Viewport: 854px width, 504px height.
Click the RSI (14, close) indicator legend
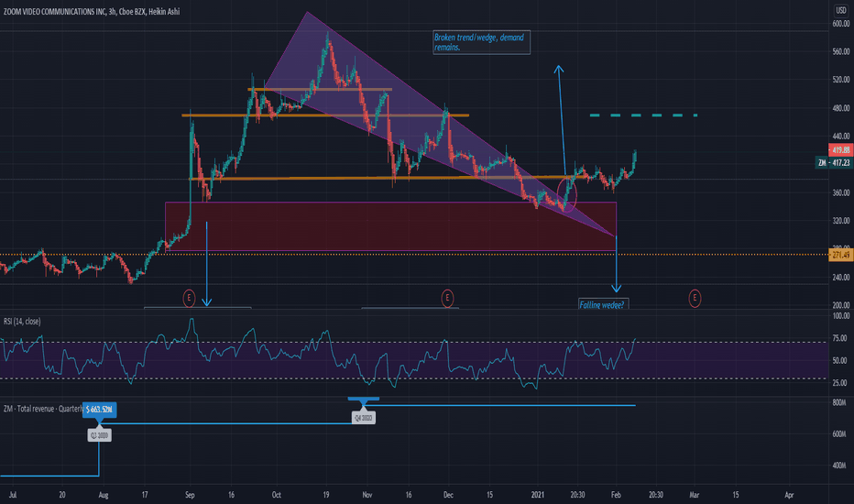coord(22,322)
